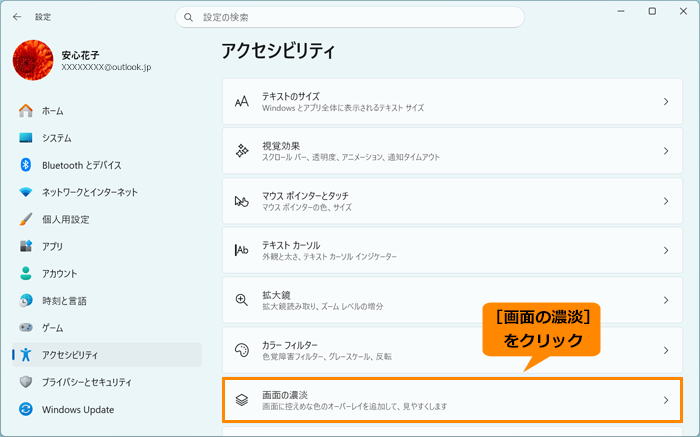The image size is (700, 437).
Task: Expand the 画面の濃淡 row chevron
Action: (x=666, y=400)
